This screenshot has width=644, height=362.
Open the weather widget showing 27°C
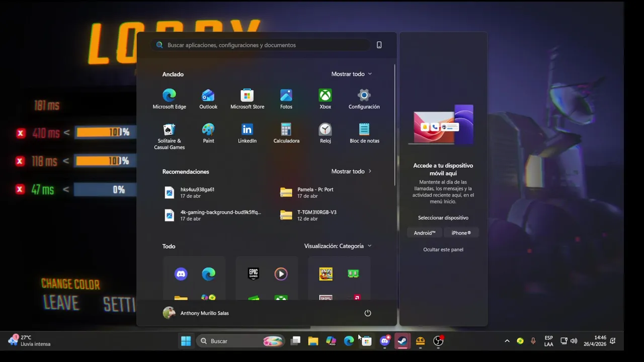pyautogui.click(x=30, y=341)
